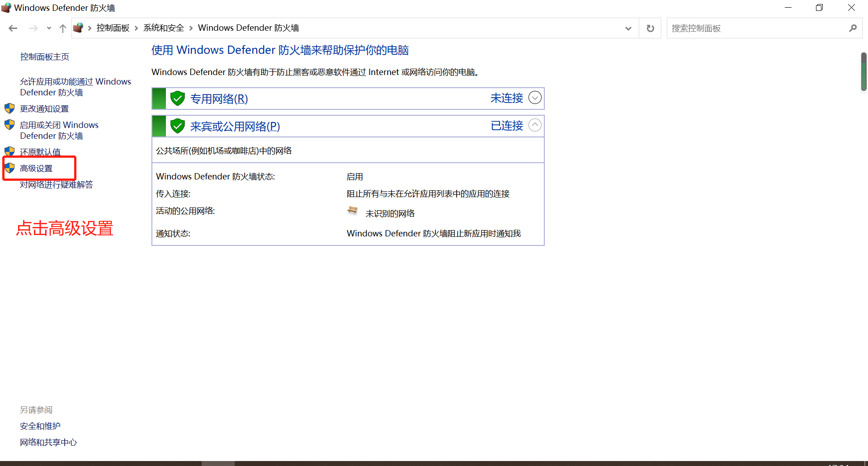868x466 pixels.
Task: Click the 搜索控制面板 search box
Action: [x=755, y=28]
